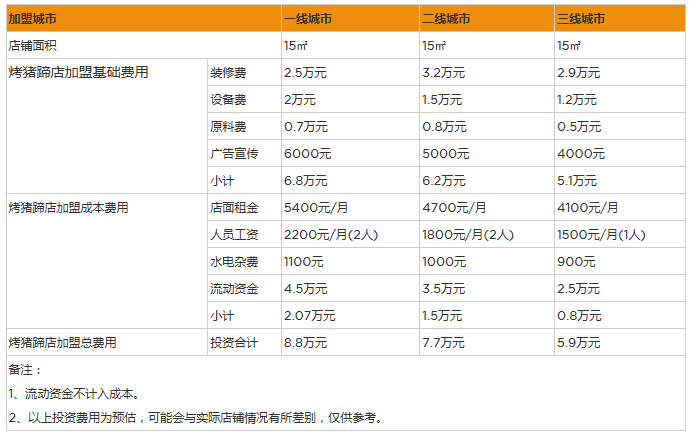This screenshot has width=694, height=439.
Task: Select the 装修费 label cell
Action: point(228,73)
